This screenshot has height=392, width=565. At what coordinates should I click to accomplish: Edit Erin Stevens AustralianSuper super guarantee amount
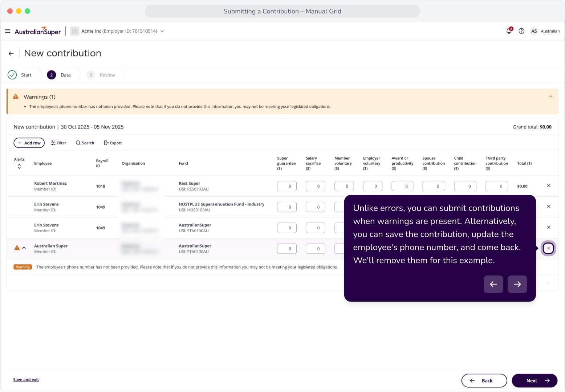[x=287, y=228]
